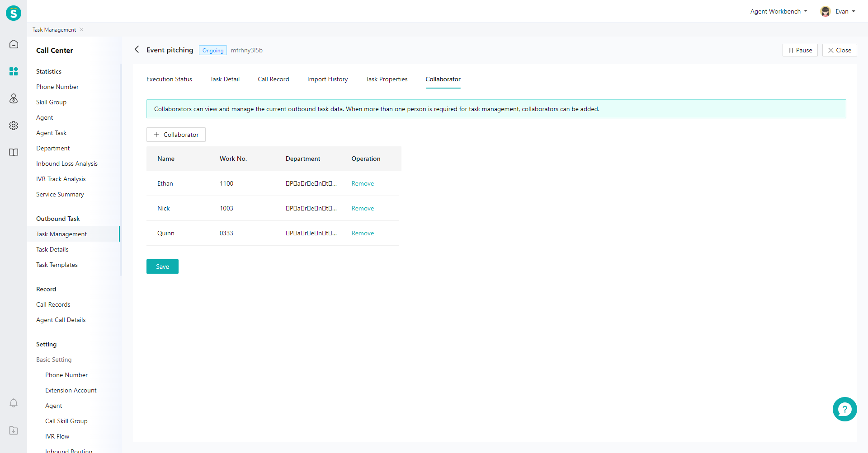
Task: Click the Department column header
Action: 303,159
